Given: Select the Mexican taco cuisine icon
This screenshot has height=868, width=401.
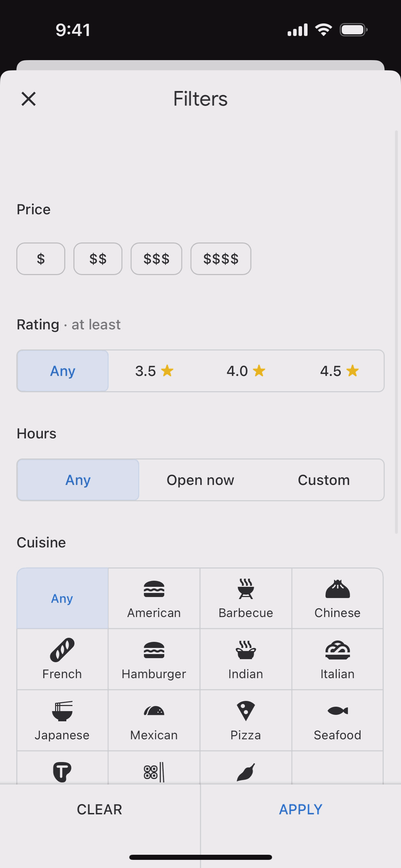Looking at the screenshot, I should 154,711.
